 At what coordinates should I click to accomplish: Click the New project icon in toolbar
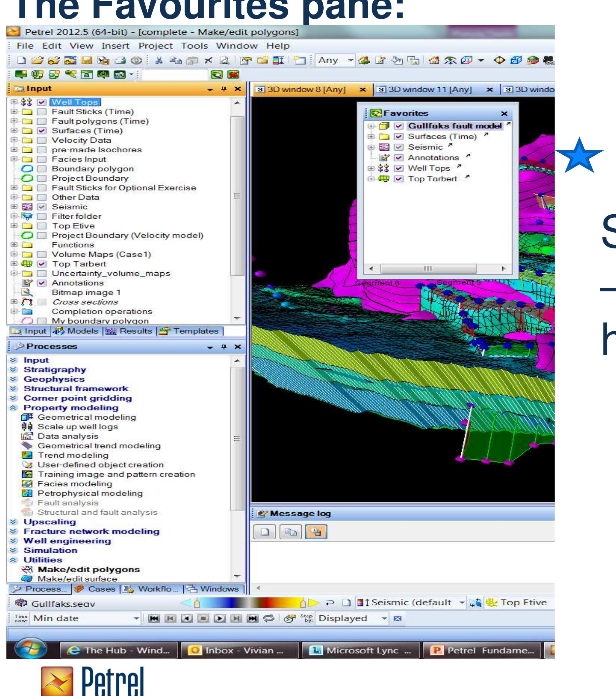[x=22, y=61]
